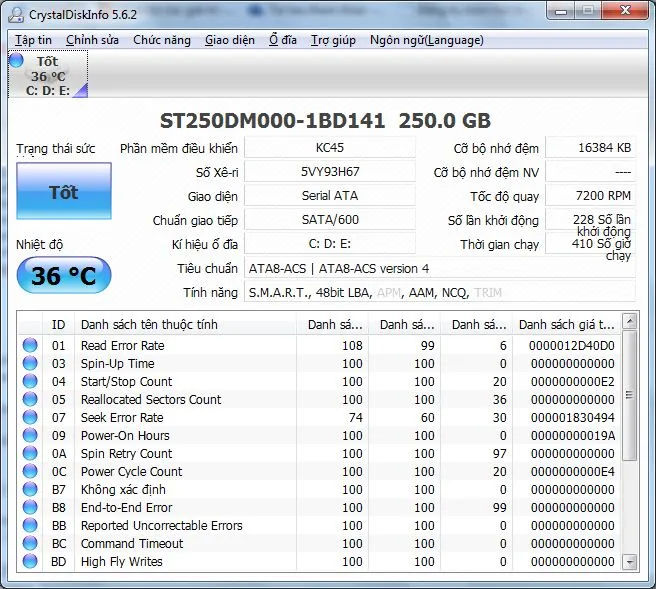Viewport: 656px width, 589px height.
Task: Select the High Fly Writes attribute name
Action: coord(121,561)
